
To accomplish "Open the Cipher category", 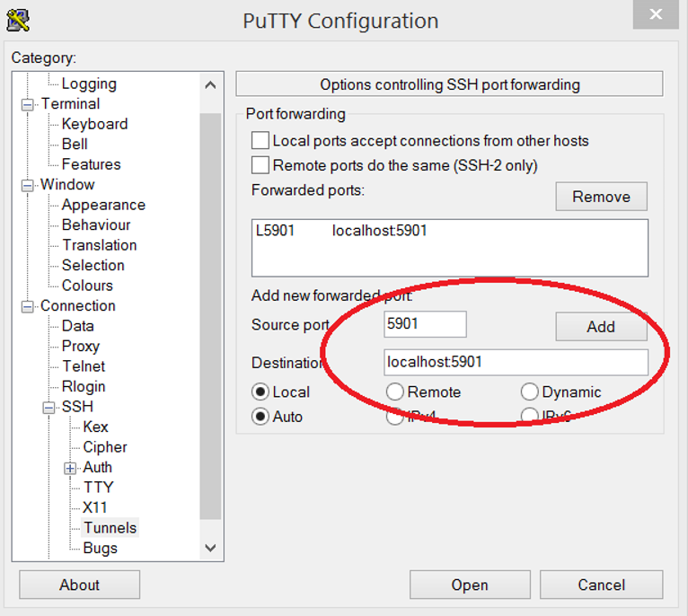I will tap(105, 446).
